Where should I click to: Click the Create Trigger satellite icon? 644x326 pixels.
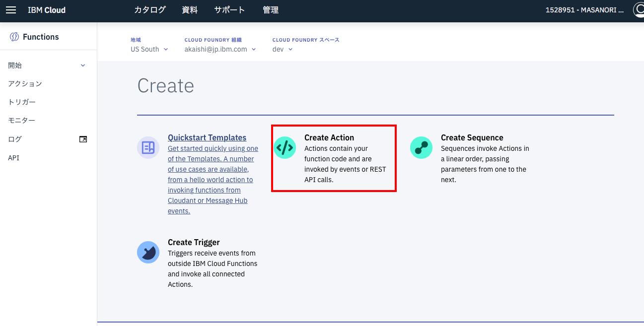click(148, 253)
